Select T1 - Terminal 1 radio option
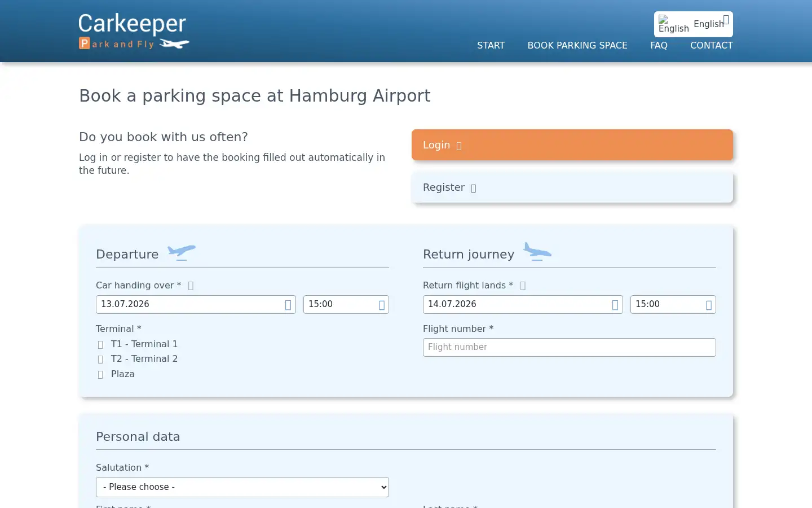This screenshot has height=508, width=812. tap(100, 344)
